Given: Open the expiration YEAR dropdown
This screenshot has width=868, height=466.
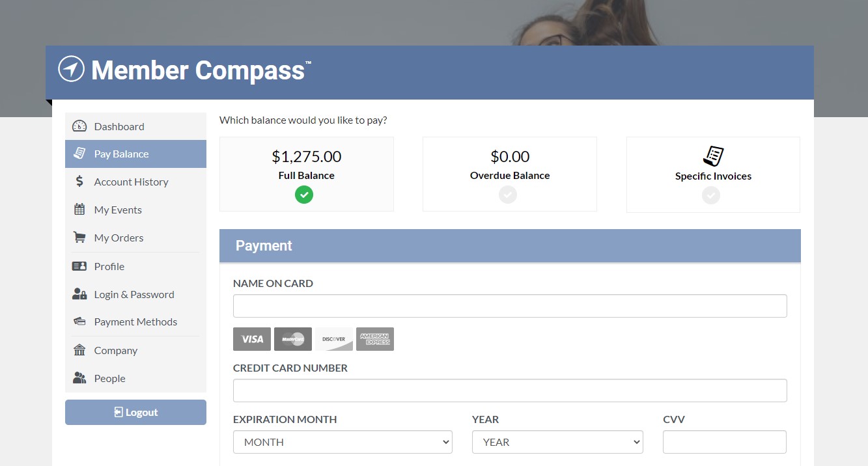Looking at the screenshot, I should [557, 442].
